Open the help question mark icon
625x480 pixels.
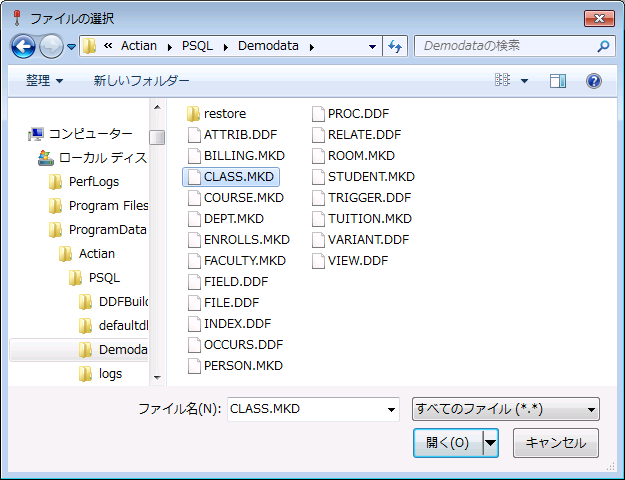[x=593, y=81]
